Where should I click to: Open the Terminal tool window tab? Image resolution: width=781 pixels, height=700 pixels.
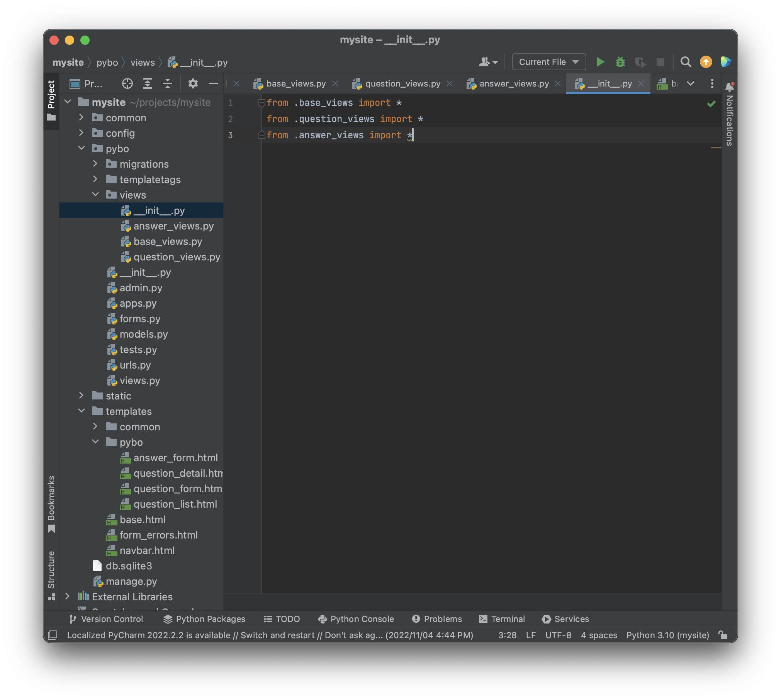(502, 619)
